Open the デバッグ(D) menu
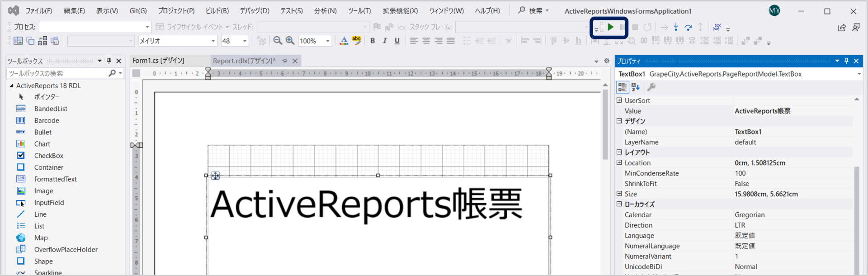The image size is (868, 276). pos(255,11)
